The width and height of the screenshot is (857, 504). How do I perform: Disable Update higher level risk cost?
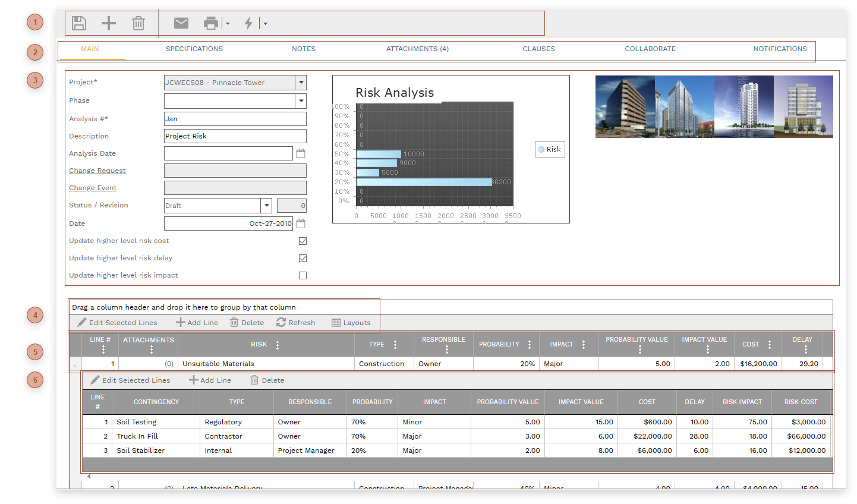303,241
